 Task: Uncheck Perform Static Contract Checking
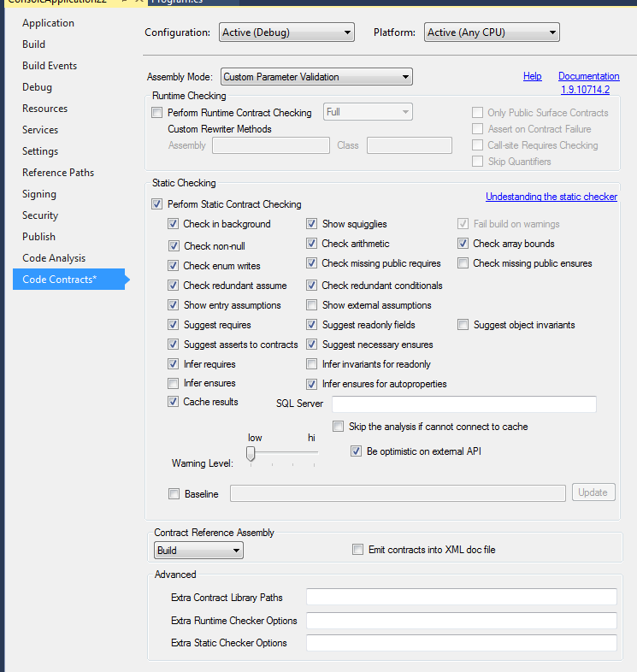[156, 204]
